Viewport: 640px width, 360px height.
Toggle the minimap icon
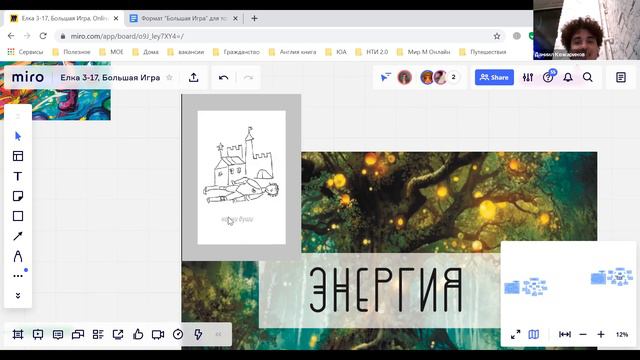pyautogui.click(x=533, y=334)
